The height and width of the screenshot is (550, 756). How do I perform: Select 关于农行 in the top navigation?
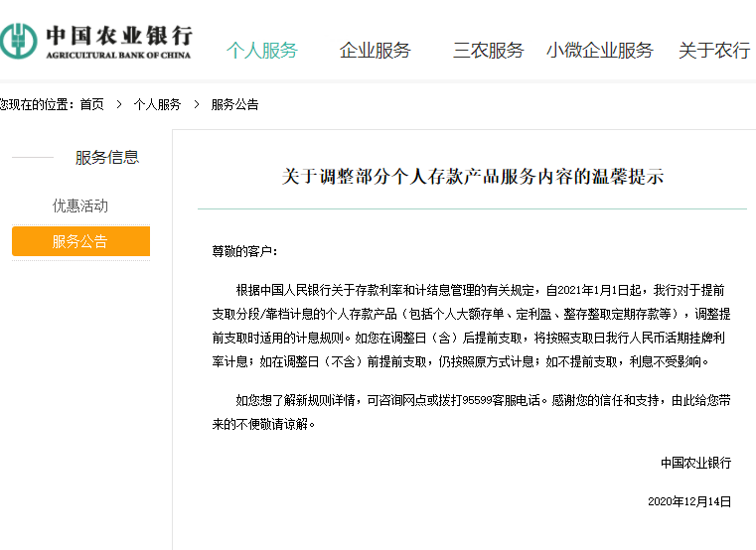[713, 51]
